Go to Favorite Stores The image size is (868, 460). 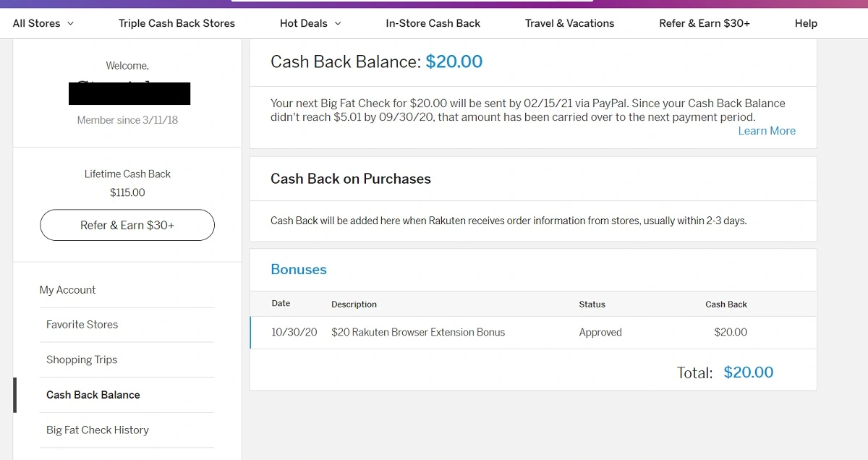82,325
